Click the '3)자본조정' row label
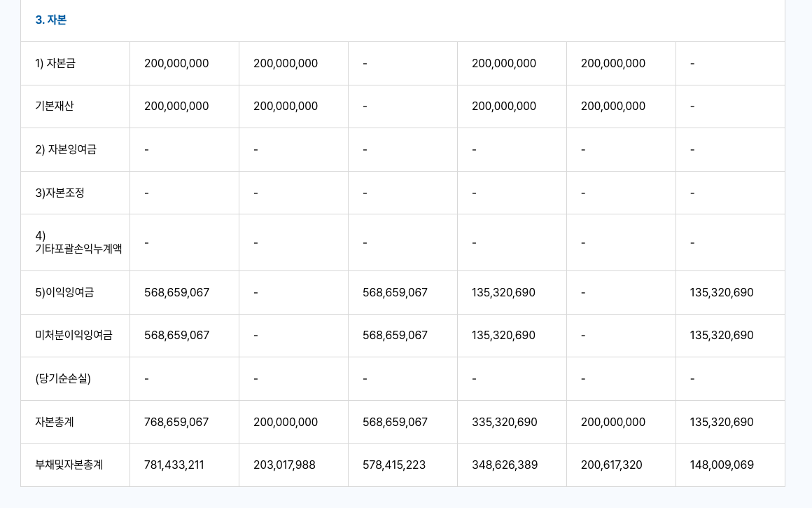This screenshot has height=508, width=812. pos(59,193)
